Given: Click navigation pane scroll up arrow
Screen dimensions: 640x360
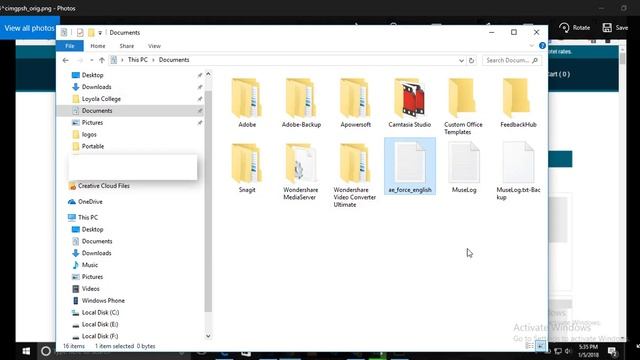Looking at the screenshot, I should [x=208, y=74].
